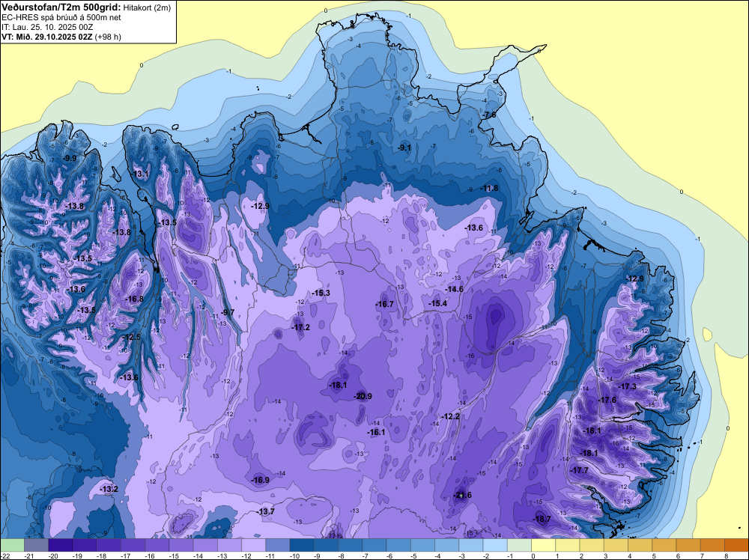Image resolution: width=749 pixels, height=560 pixels.
Task: Pick the 8 dark orange legend swatch
Action: 736,545
